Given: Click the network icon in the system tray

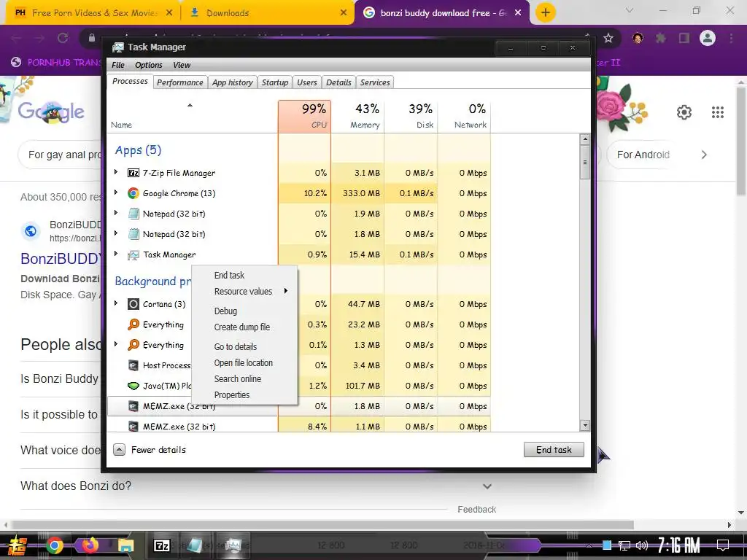Looking at the screenshot, I should 624,545.
